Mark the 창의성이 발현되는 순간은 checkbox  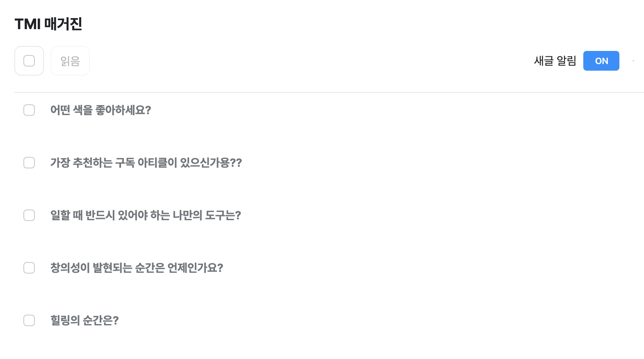pyautogui.click(x=29, y=268)
